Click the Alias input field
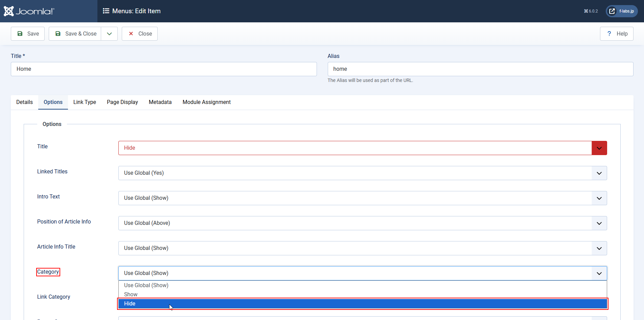Viewport: 644px width, 320px height. pyautogui.click(x=480, y=69)
